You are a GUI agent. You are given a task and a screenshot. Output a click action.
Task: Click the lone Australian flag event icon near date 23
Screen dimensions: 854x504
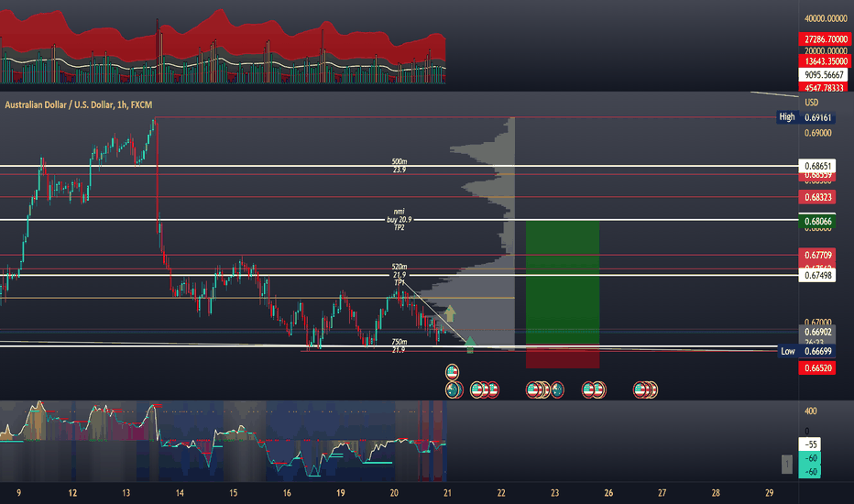pos(556,389)
